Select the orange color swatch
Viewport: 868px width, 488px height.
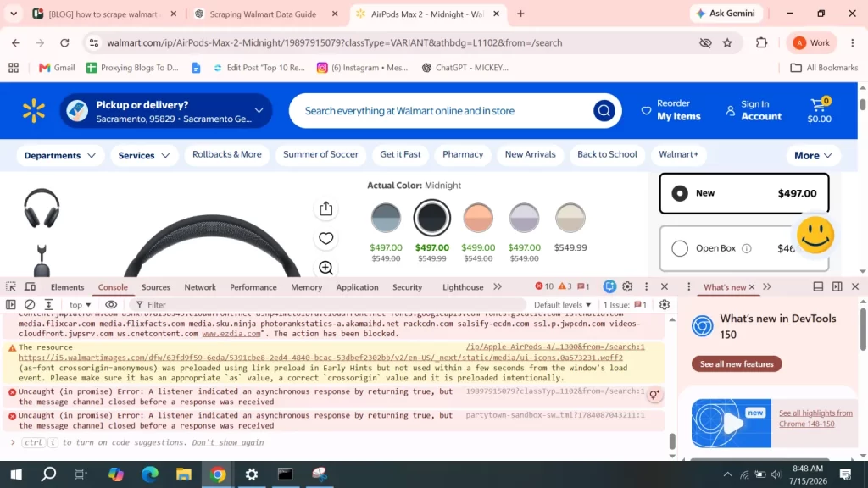[x=478, y=218]
